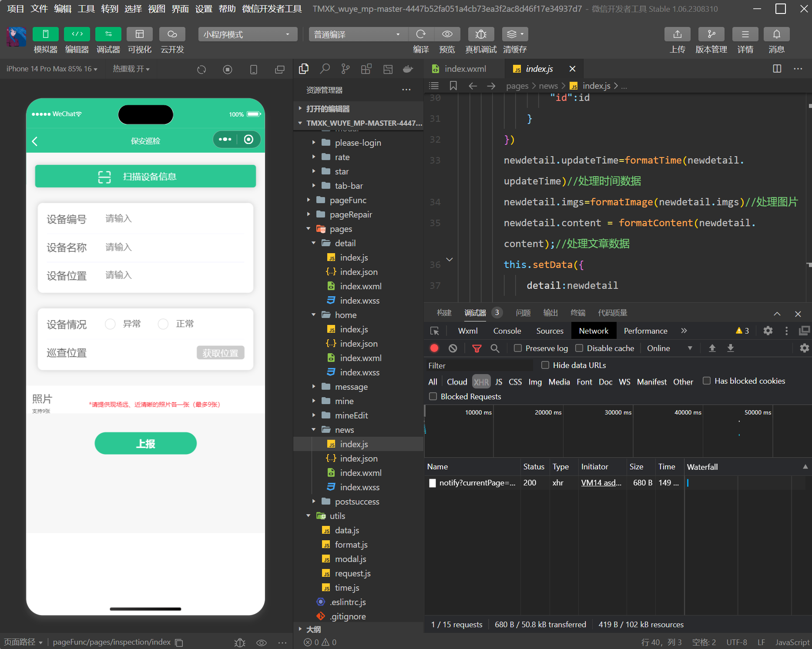812x649 pixels.
Task: Open the source control sidebar icon
Action: point(346,69)
